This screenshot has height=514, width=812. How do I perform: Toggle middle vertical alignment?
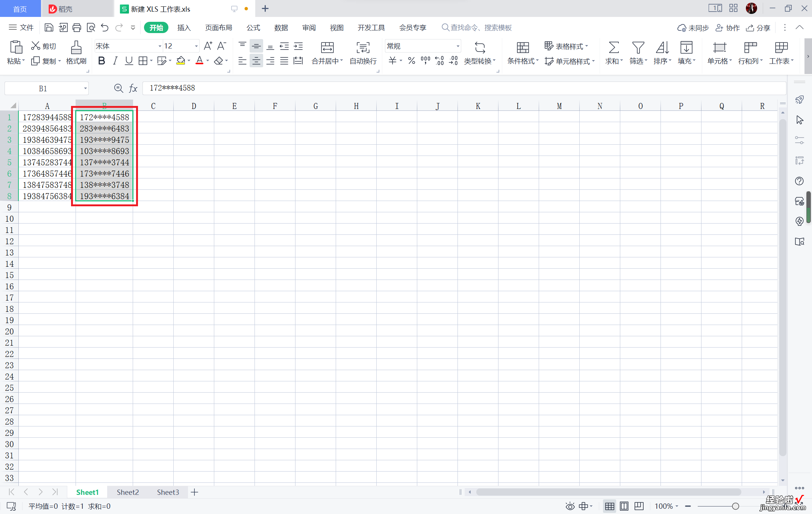[x=256, y=46]
